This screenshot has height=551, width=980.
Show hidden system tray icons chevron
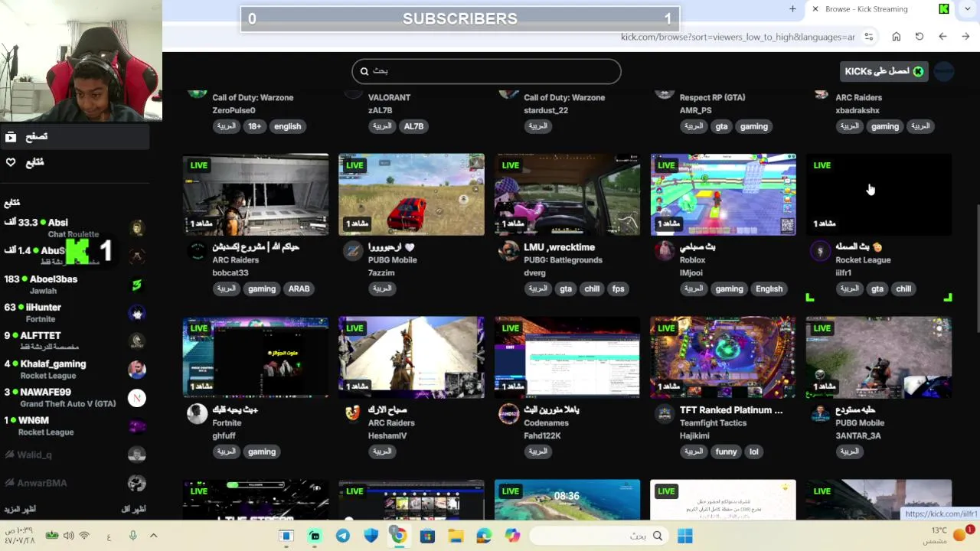coord(153,536)
